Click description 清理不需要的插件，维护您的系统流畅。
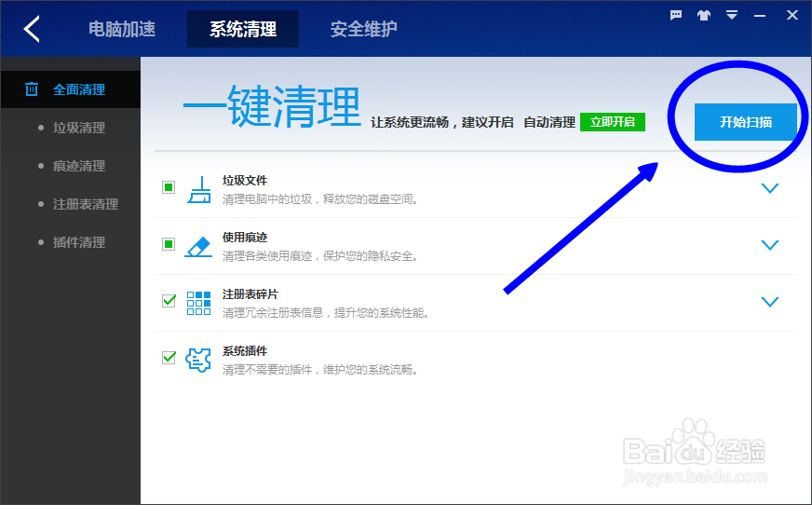 click(x=320, y=370)
